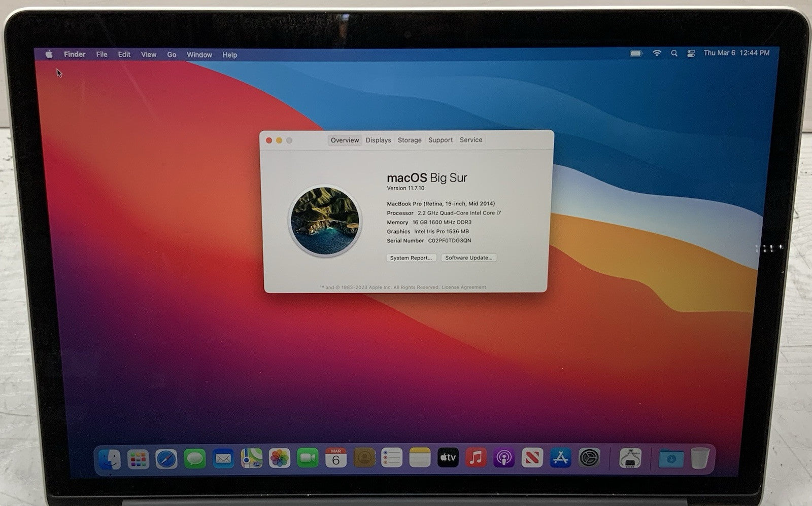Click the 2.2 GHz Quad-Core processor text

pos(459,213)
